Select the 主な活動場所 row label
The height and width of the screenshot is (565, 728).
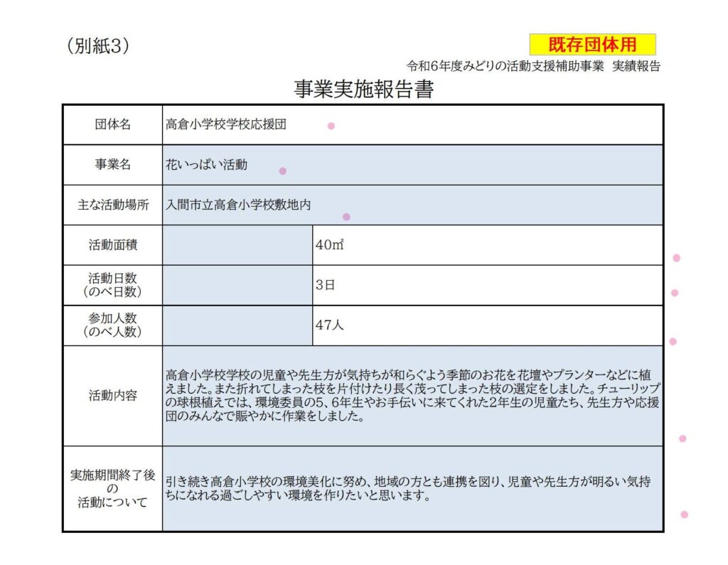click(113, 205)
